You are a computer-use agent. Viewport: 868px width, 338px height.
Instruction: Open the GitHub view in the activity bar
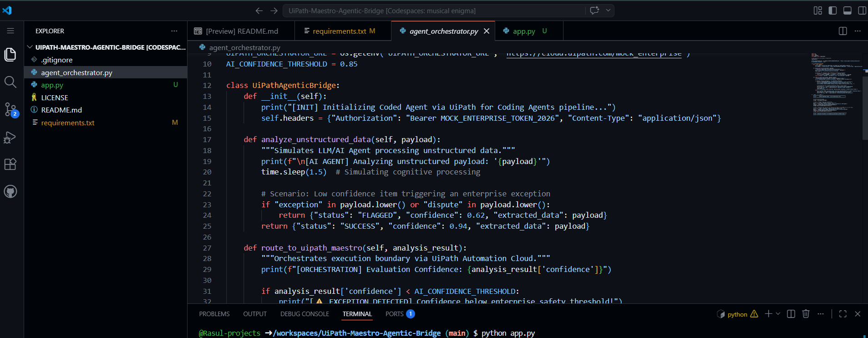[x=10, y=191]
